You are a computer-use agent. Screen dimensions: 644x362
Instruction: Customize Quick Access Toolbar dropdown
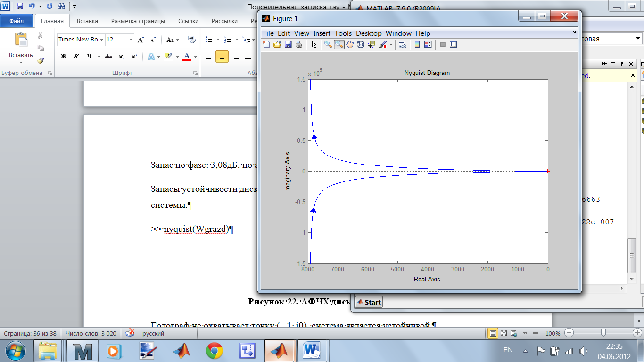(x=74, y=7)
